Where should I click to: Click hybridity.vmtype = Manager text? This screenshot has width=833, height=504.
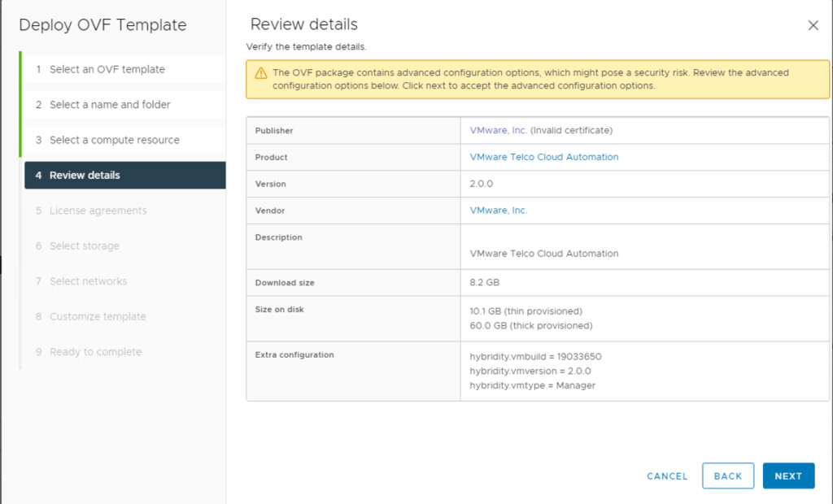[x=532, y=385]
